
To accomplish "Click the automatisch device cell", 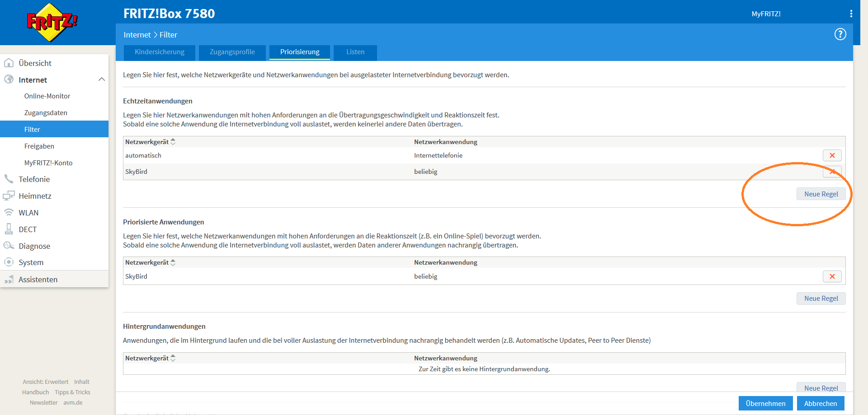I will 143,155.
